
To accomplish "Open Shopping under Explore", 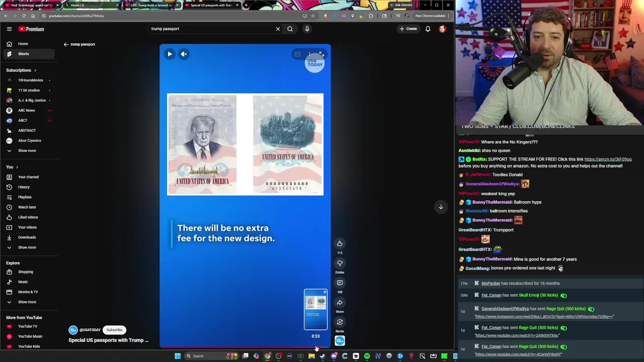I will pos(29,272).
